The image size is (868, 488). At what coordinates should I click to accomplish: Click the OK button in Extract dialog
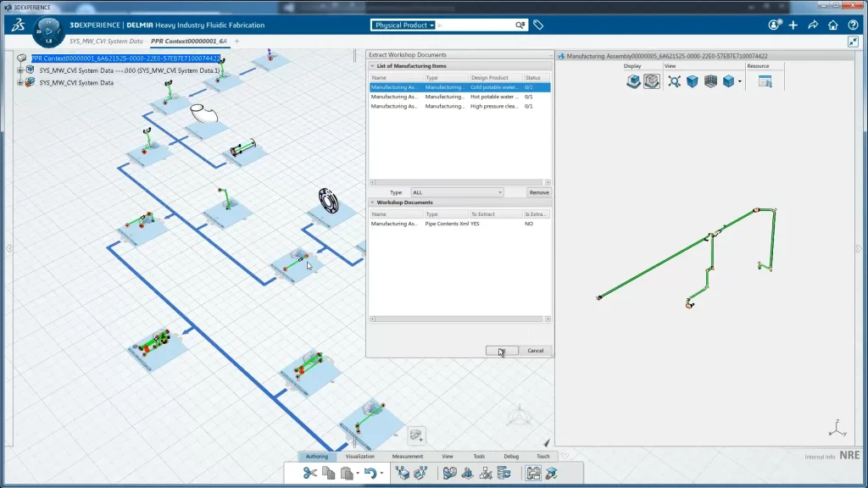[x=502, y=350]
